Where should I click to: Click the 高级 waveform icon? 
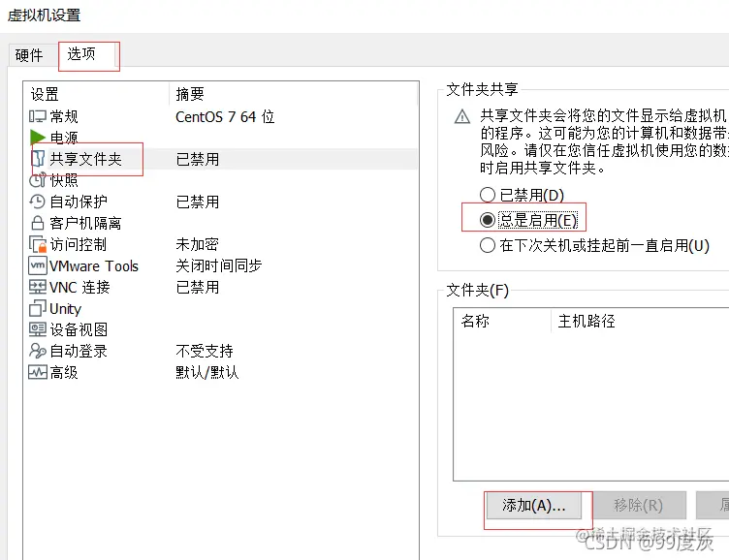pos(37,372)
